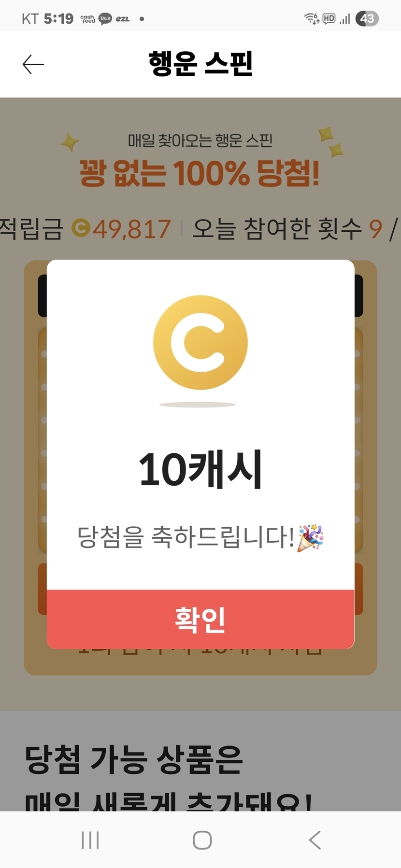Tap the party popper emoji

click(310, 537)
